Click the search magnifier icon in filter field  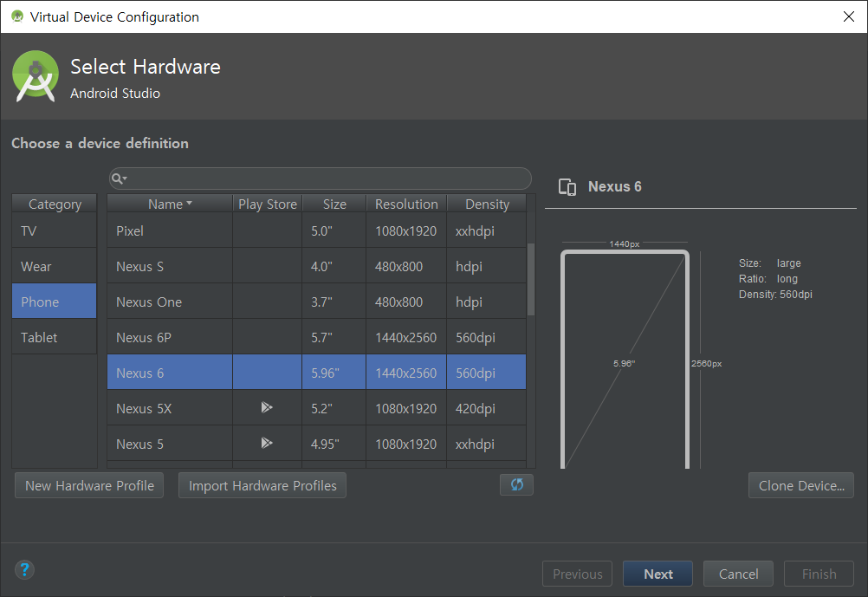[119, 178]
